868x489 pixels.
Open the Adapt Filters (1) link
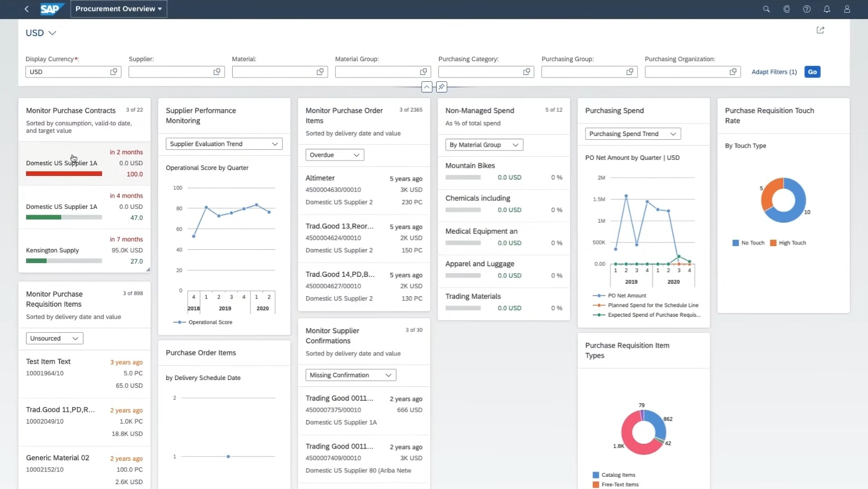(x=774, y=72)
